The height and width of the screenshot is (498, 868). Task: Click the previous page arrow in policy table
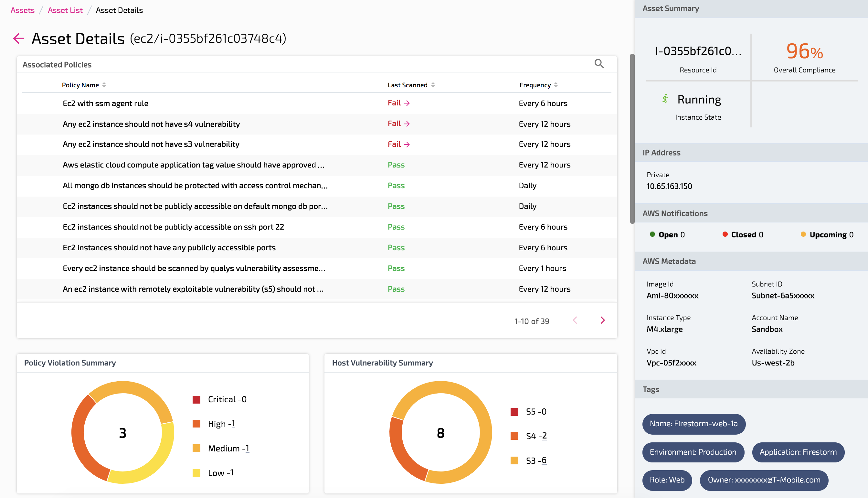click(x=575, y=321)
